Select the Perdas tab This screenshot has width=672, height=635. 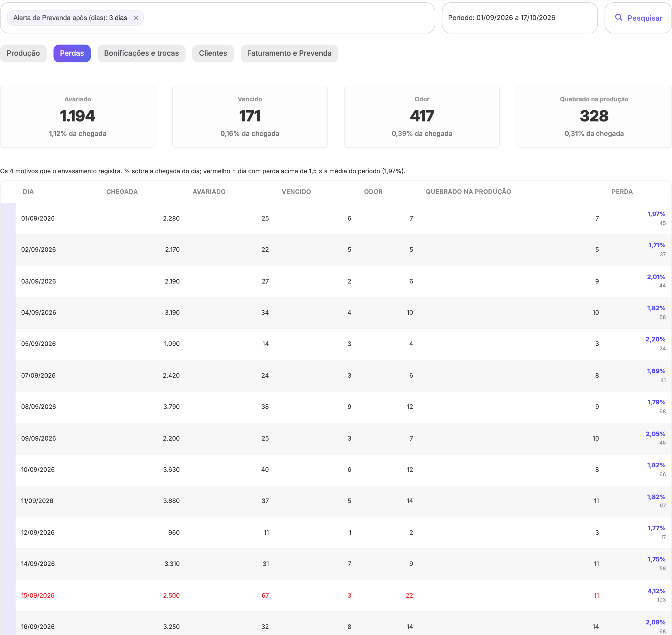click(72, 53)
